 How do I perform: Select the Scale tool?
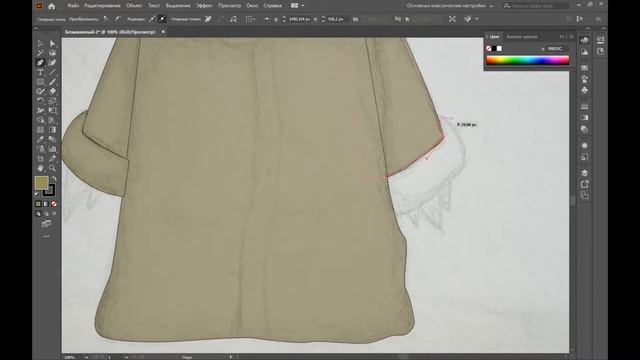pos(52,101)
